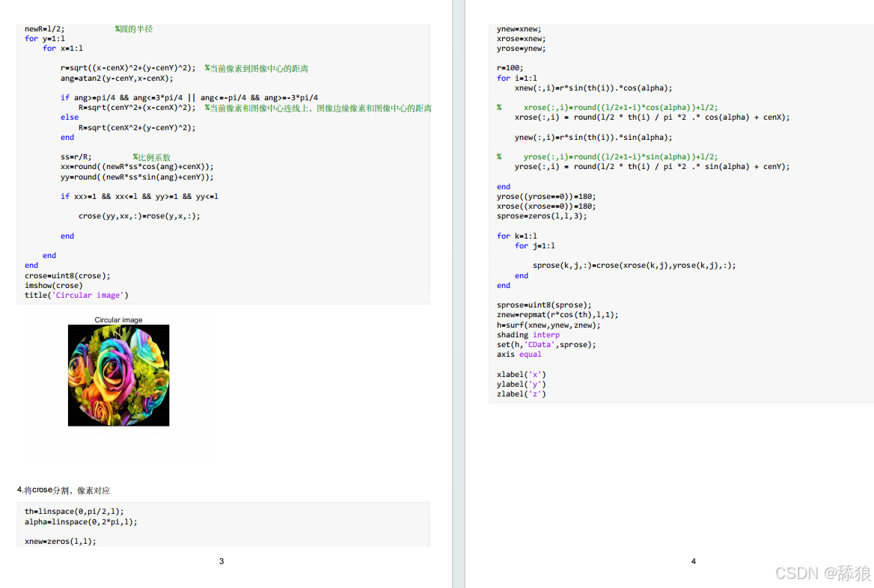Click the line 'yy=round((newR*ss*sin(ang)+cenY));'
This screenshot has width=874, height=588.
(137, 177)
